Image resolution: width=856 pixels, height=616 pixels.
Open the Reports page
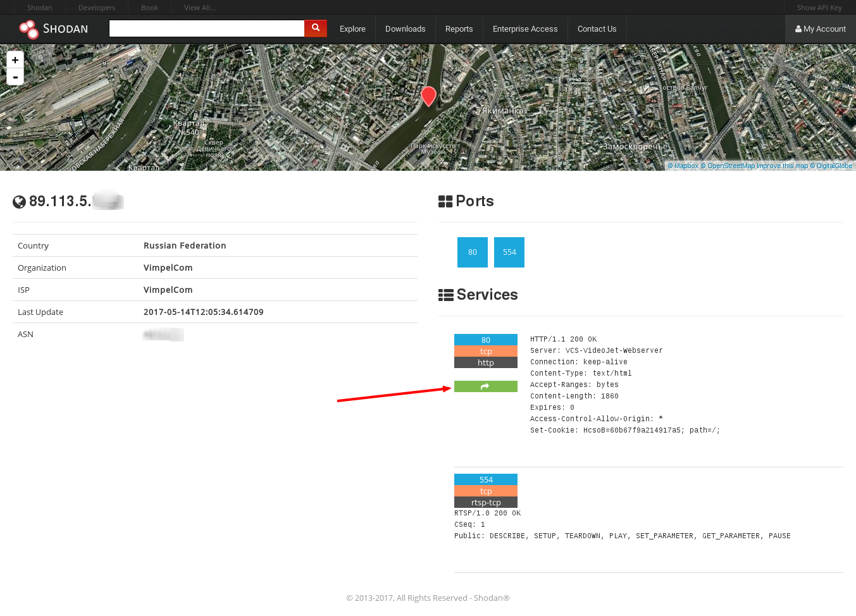(x=459, y=29)
